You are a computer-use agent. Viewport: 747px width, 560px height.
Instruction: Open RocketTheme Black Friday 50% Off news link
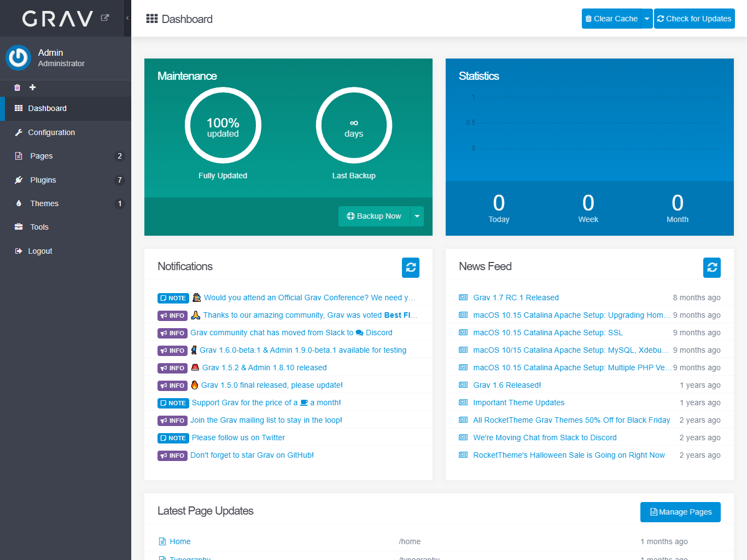(x=571, y=420)
